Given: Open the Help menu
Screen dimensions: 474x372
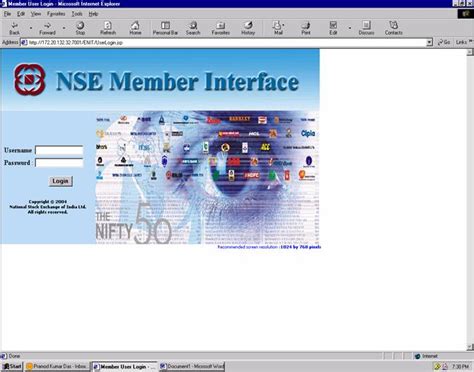Looking at the screenshot, I should [93, 14].
